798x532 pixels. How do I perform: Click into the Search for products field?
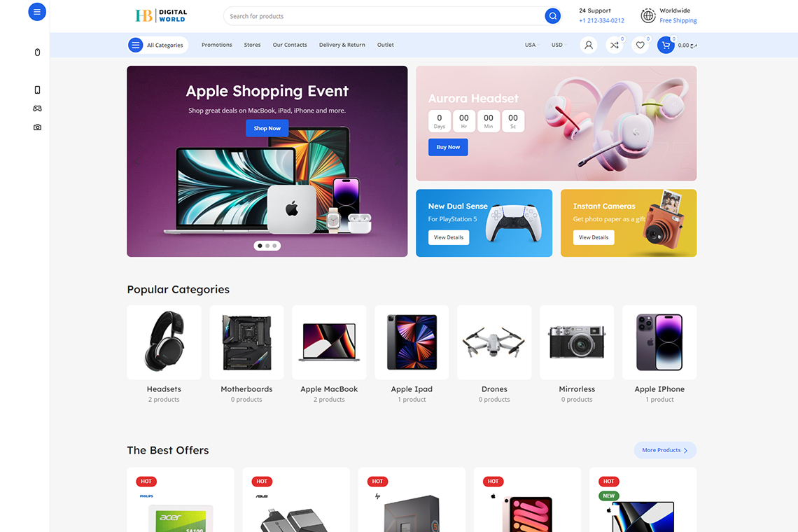(x=384, y=16)
